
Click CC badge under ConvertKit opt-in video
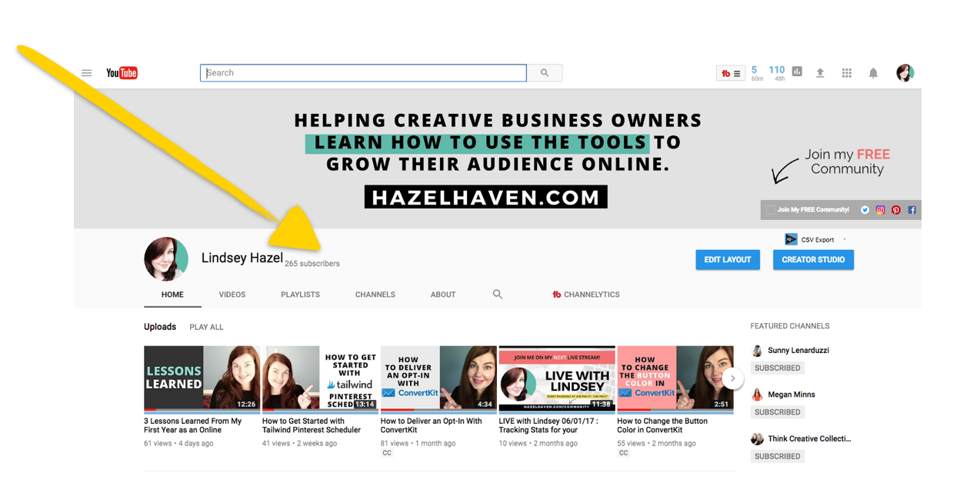pos(387,453)
